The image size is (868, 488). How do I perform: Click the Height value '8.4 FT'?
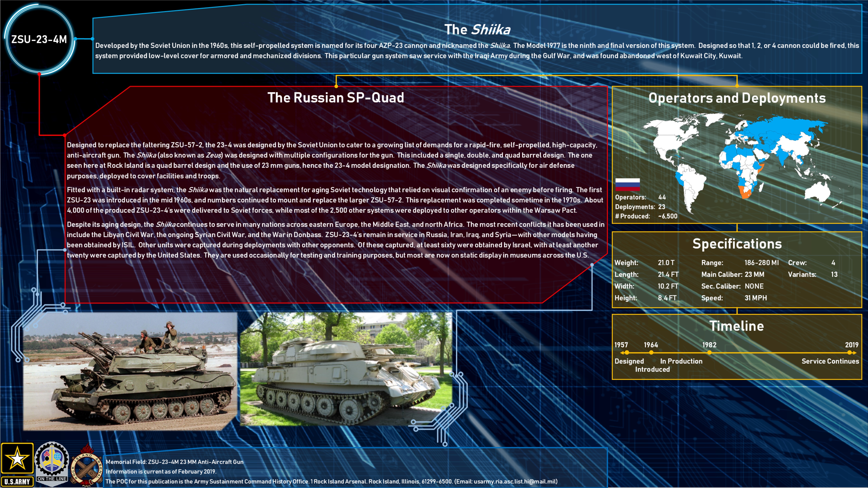pyautogui.click(x=667, y=298)
